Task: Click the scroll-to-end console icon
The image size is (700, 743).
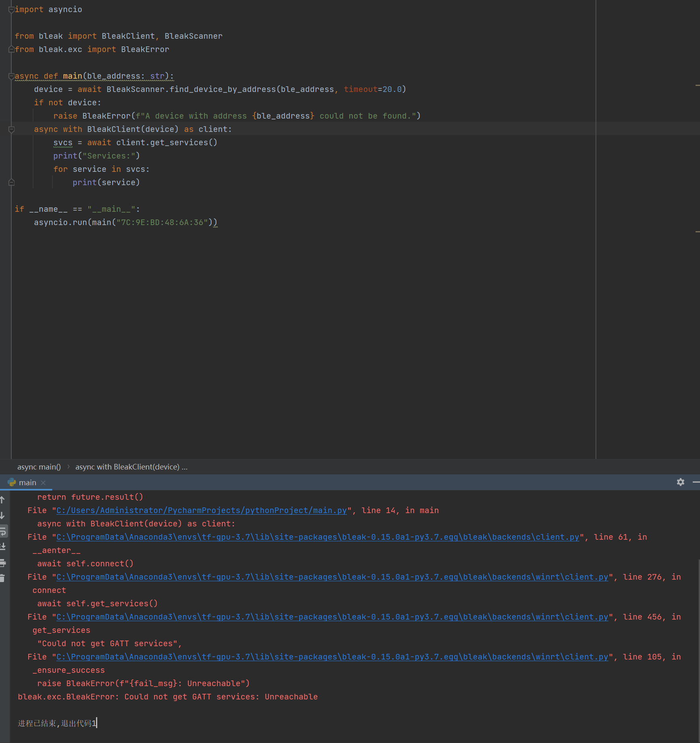Action: tap(3, 547)
